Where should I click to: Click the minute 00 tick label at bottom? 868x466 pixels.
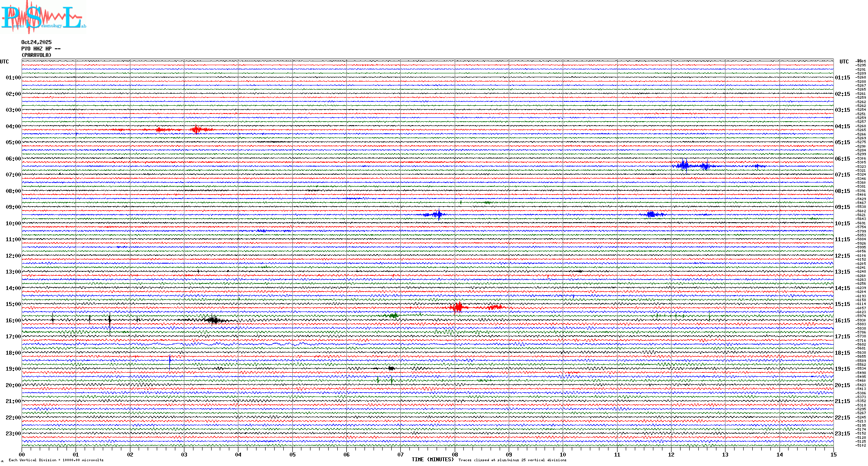tap(22, 455)
